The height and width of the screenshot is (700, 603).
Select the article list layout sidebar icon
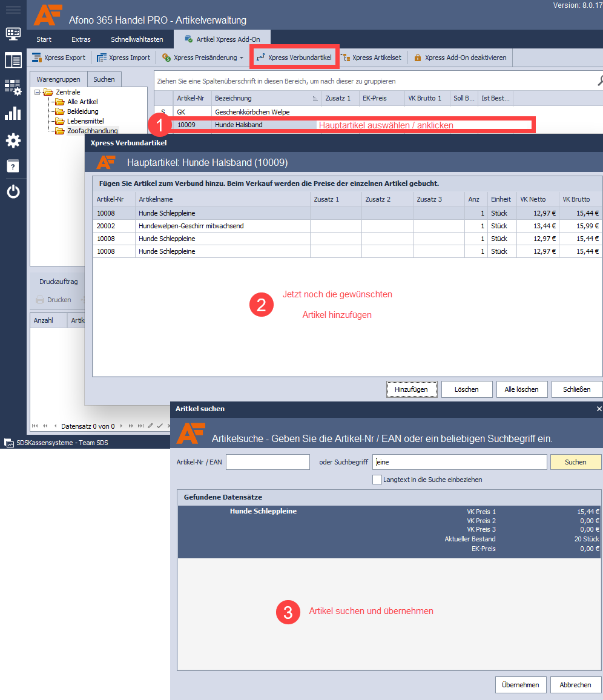13,61
